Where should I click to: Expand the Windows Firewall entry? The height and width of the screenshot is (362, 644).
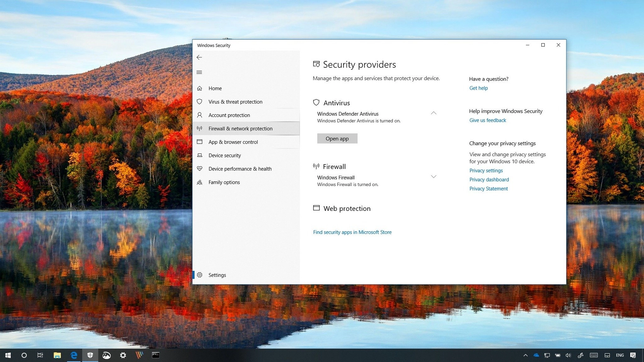(x=433, y=177)
